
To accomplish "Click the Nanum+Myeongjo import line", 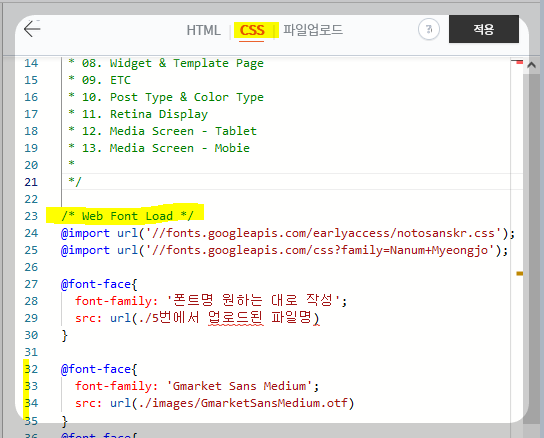I will (x=284, y=250).
